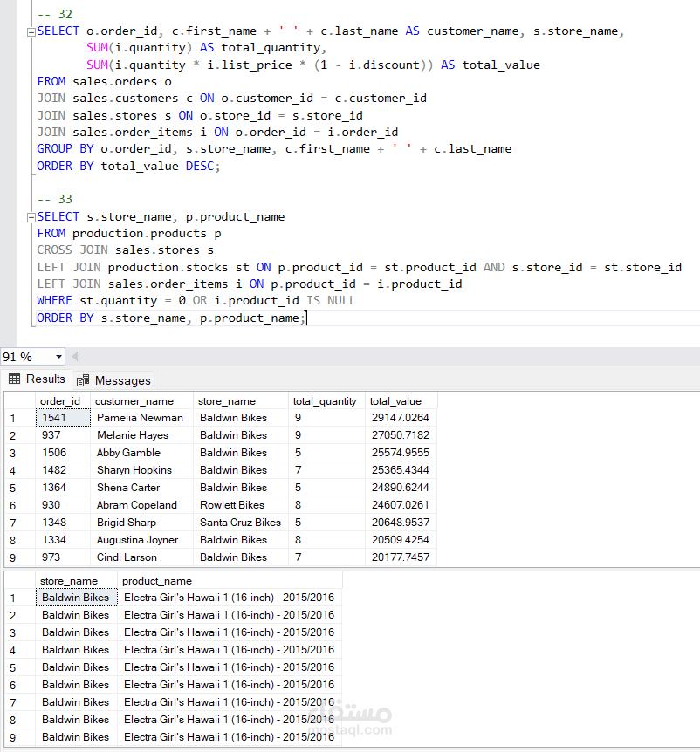This screenshot has height=752, width=700.
Task: Collapse the query 33 SELECT block
Action: pos(31,216)
